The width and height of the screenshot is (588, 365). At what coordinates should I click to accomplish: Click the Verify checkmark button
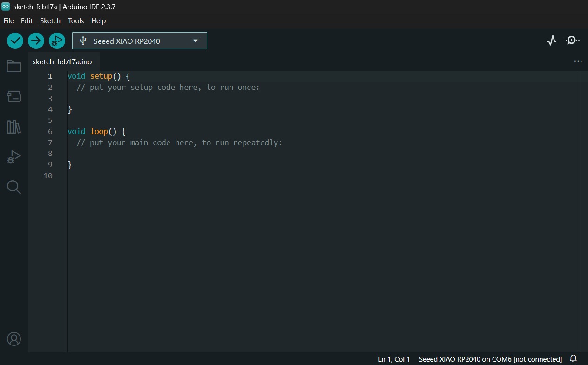(15, 41)
